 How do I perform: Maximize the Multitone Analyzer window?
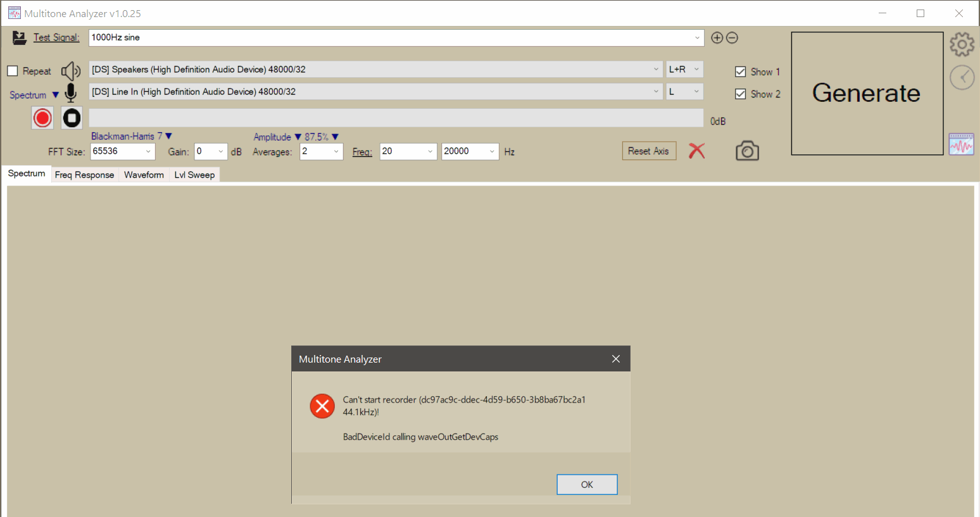[x=920, y=13]
